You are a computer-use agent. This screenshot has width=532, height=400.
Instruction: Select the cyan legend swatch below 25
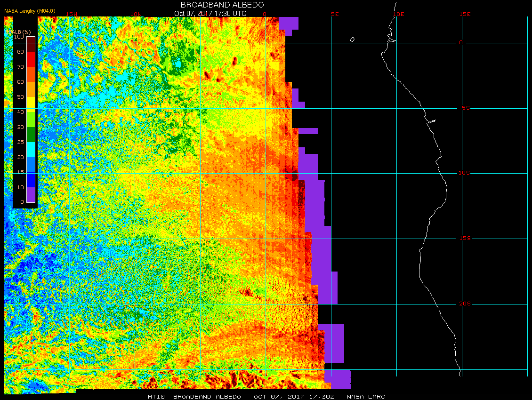pos(31,150)
